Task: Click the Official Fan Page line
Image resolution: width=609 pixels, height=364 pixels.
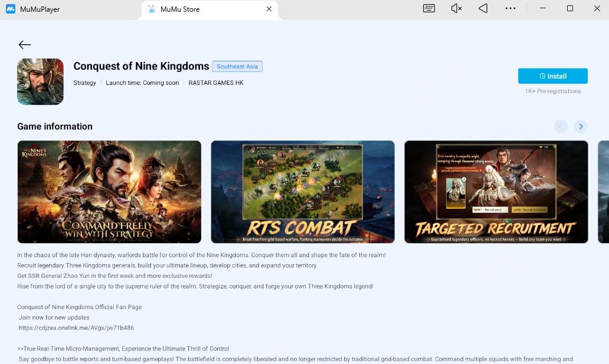Action: click(79, 307)
